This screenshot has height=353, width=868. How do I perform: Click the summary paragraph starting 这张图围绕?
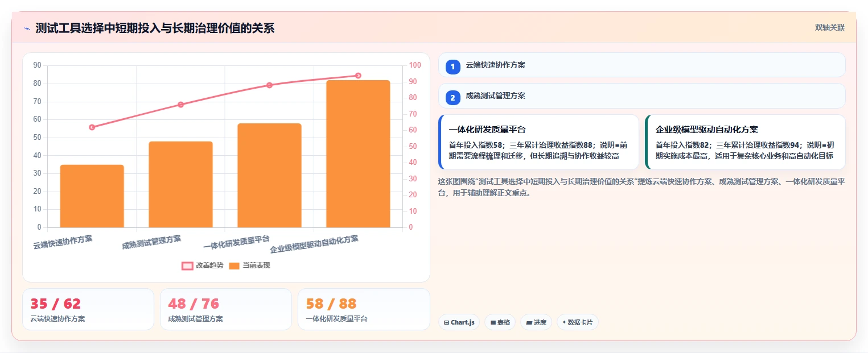(641, 187)
